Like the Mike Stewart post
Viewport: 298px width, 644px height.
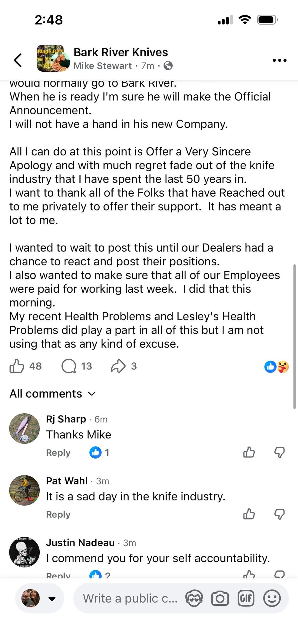click(x=17, y=366)
